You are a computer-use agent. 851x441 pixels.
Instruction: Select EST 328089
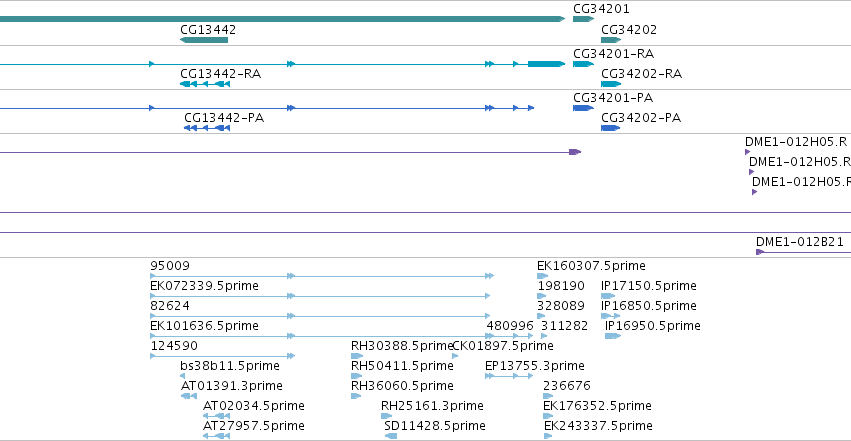coord(541,316)
